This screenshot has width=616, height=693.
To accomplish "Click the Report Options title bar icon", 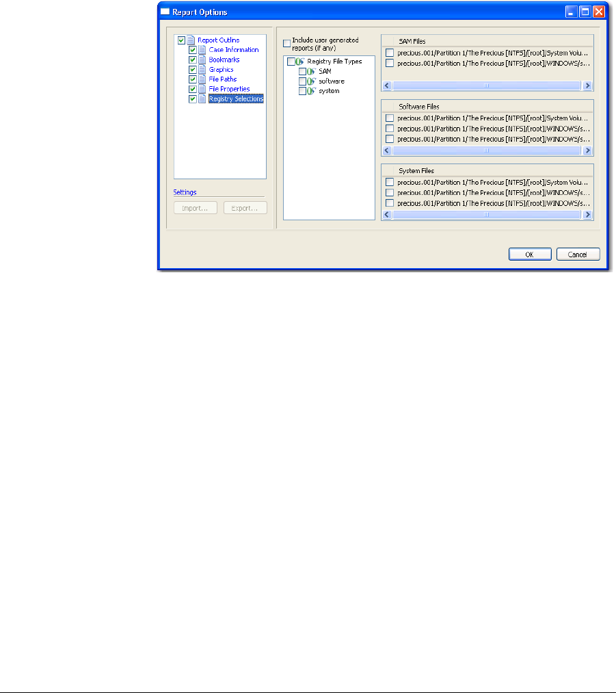I will pos(165,12).
